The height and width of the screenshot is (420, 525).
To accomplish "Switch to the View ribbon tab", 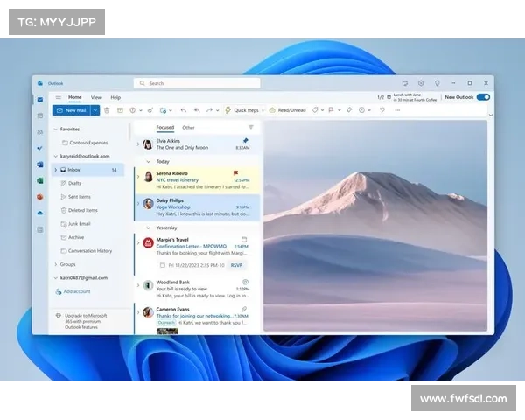I will pyautogui.click(x=96, y=97).
